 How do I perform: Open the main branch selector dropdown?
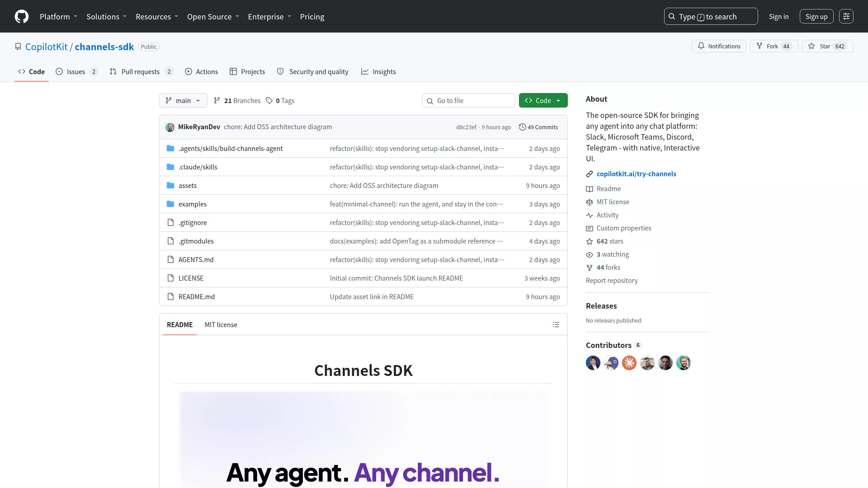pyautogui.click(x=183, y=101)
